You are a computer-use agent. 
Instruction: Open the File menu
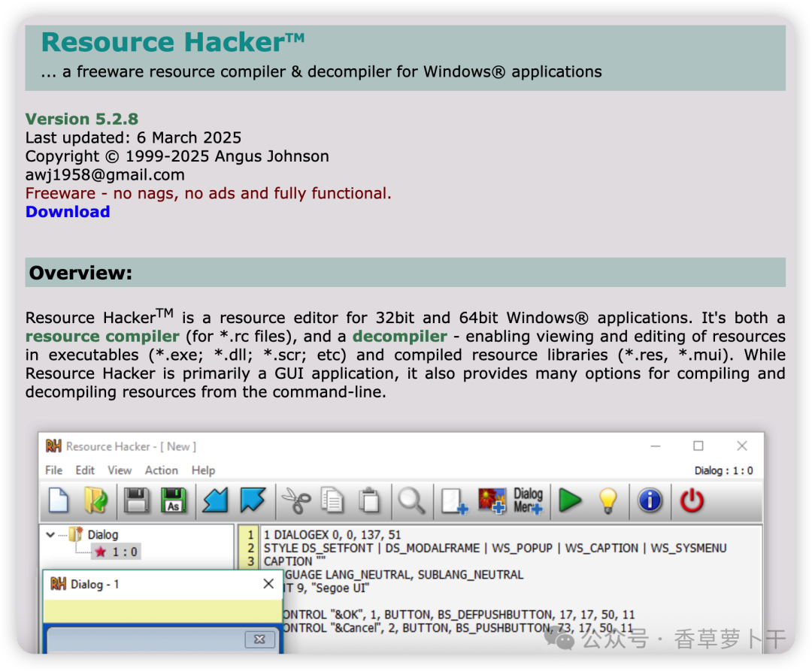(x=54, y=470)
